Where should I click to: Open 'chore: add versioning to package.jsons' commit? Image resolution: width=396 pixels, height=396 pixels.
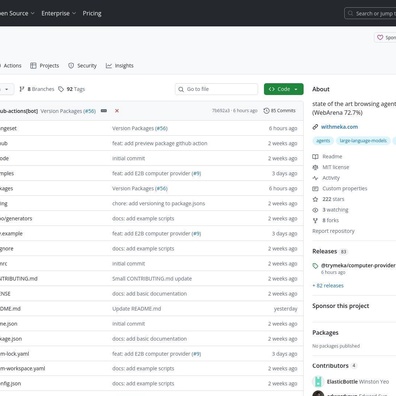pos(158,203)
